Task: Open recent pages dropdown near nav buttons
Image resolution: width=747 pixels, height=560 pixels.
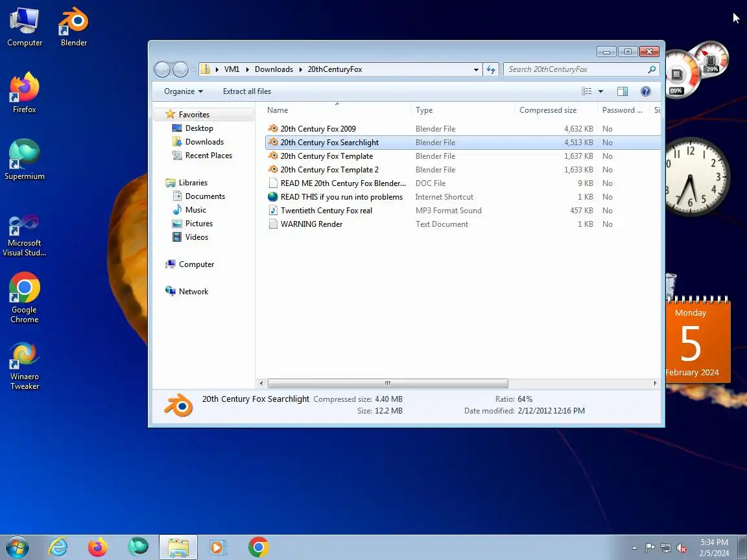Action: [193, 69]
